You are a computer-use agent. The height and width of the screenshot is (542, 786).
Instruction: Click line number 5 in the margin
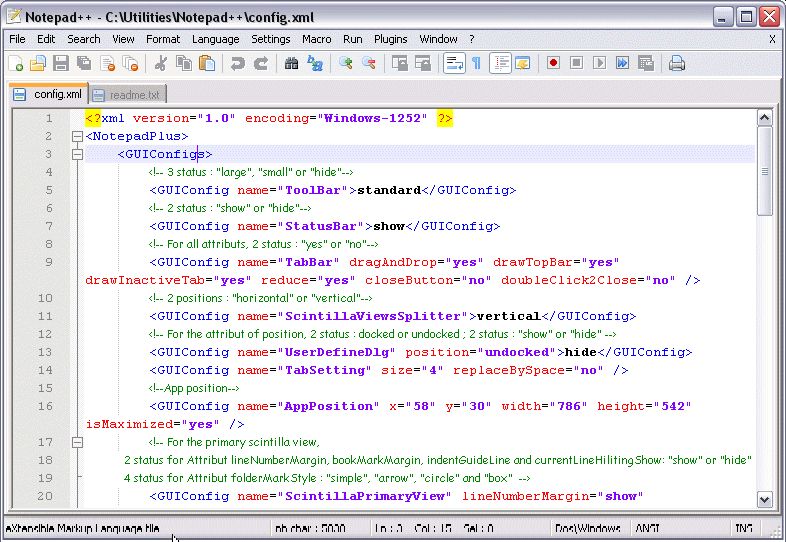coord(49,190)
